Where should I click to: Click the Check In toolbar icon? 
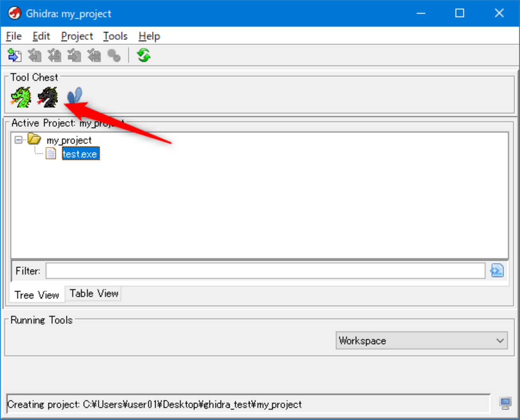(74, 55)
